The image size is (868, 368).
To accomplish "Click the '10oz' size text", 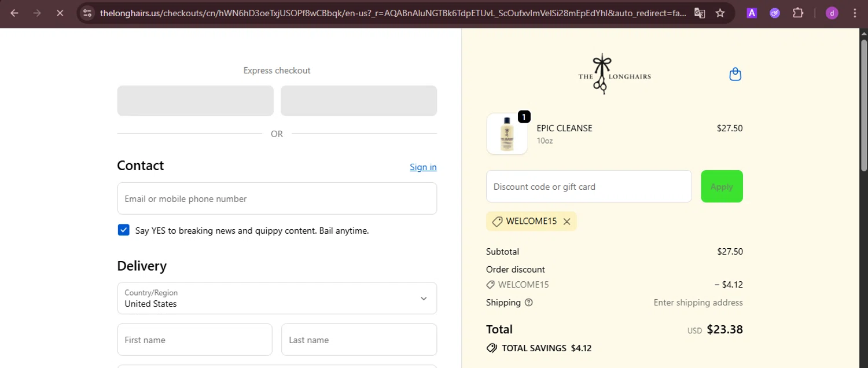I will (x=545, y=141).
